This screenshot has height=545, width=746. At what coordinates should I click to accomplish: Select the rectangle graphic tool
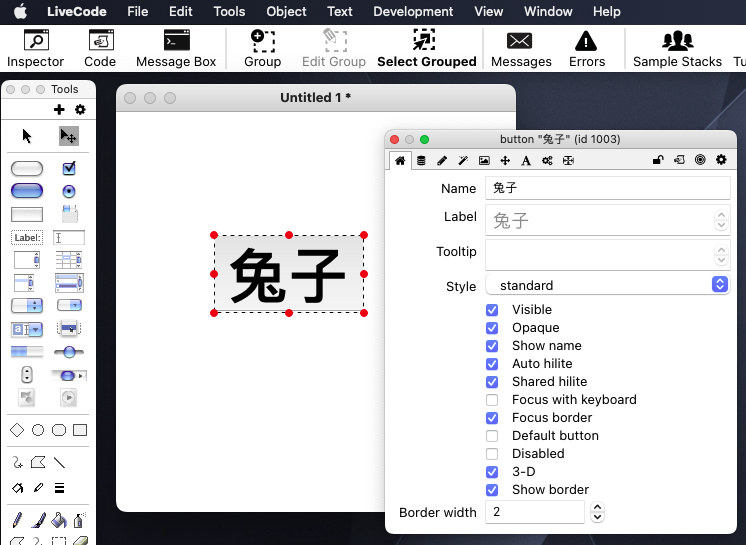click(x=80, y=430)
